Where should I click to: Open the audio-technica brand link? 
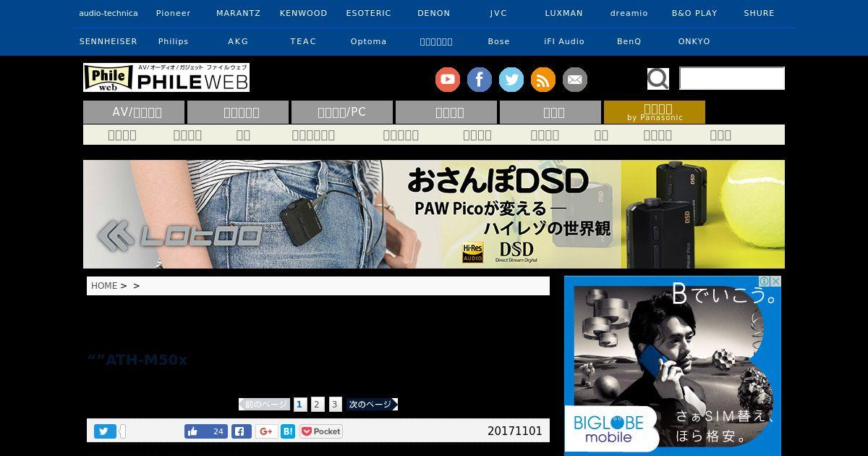click(x=109, y=14)
